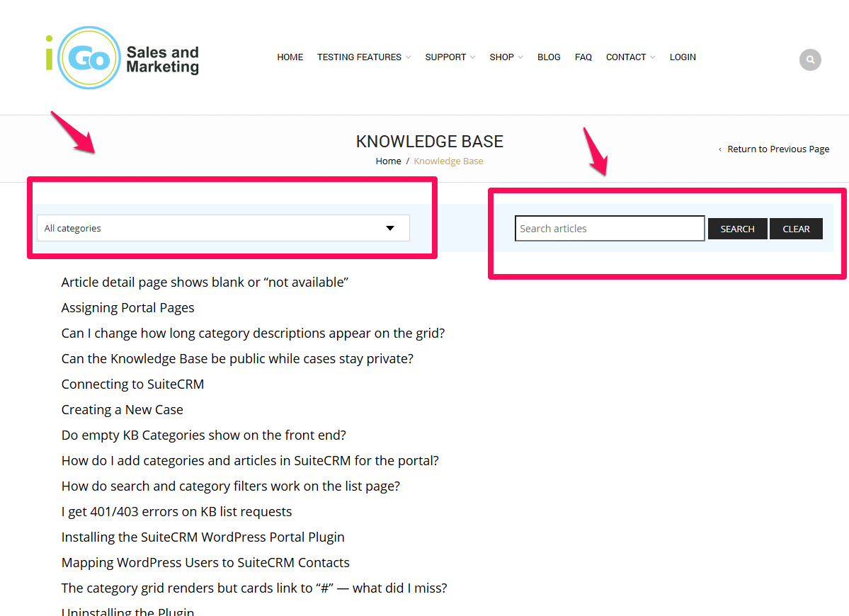Open Installing the SuiteCRM WordPress Portal Plugin article
This screenshot has height=616, width=849.
[203, 537]
